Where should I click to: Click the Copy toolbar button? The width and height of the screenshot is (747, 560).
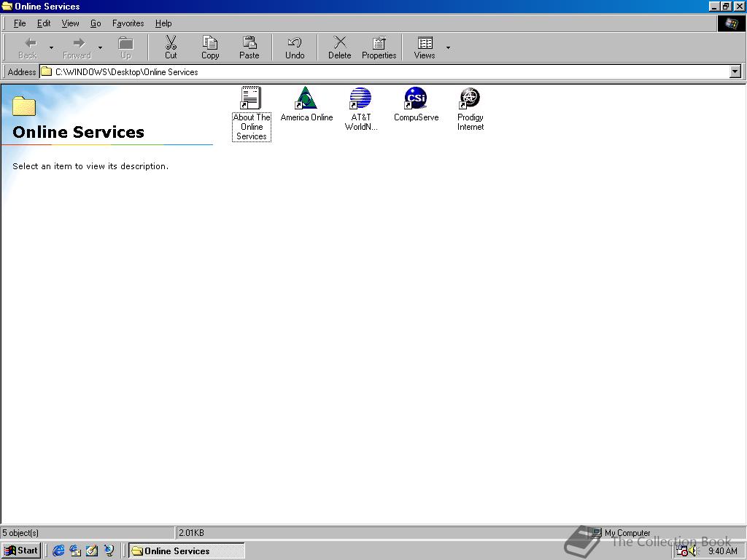click(210, 47)
